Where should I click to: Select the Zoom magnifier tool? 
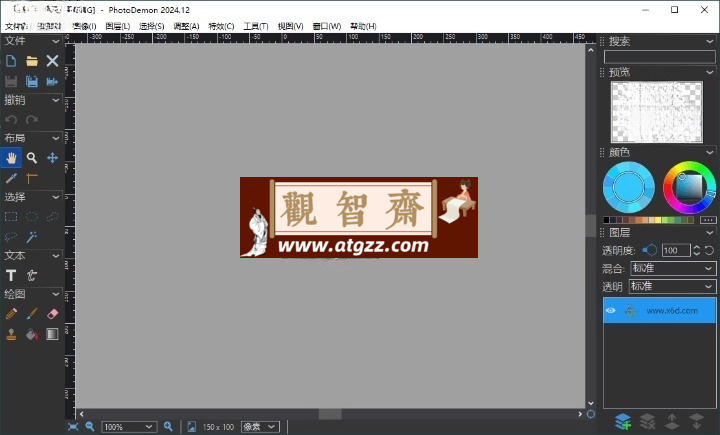[32, 158]
